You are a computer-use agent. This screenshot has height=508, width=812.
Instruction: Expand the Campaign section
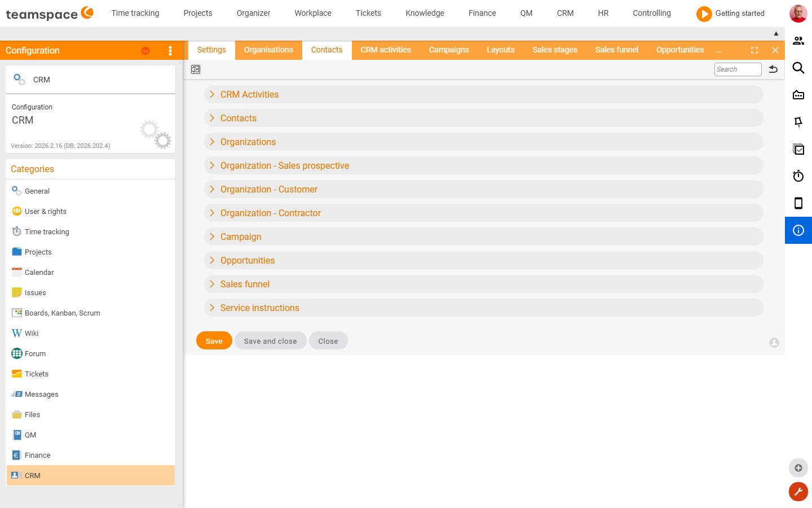pos(483,237)
